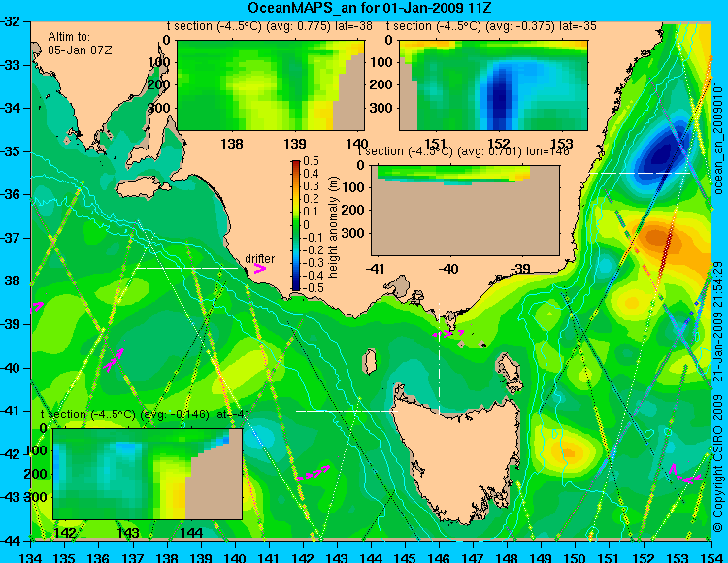This screenshot has height=563, width=728.
Task: Click the drifter arrows near 153E, 42.5S
Action: click(685, 475)
